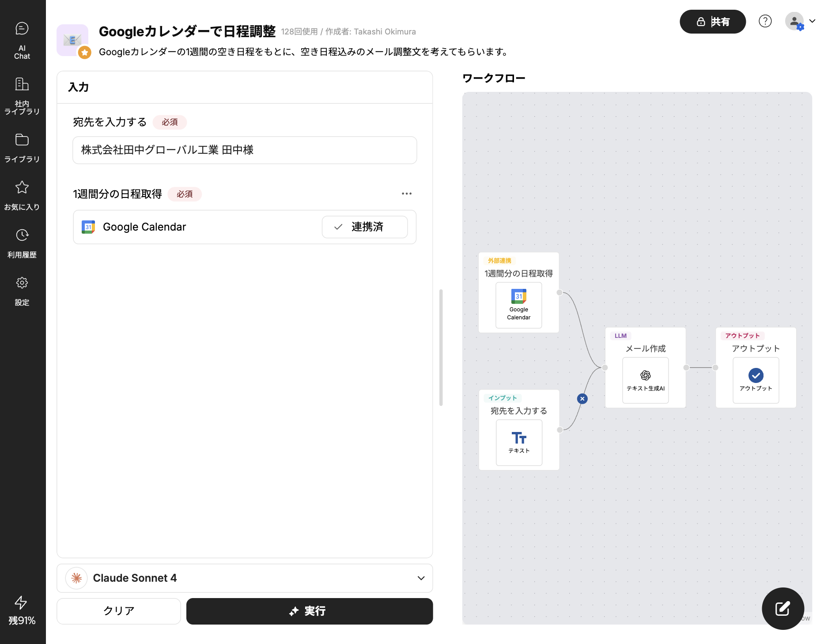Image resolution: width=824 pixels, height=644 pixels.
Task: Click the input panel vertical scrollbar
Action: (x=441, y=347)
